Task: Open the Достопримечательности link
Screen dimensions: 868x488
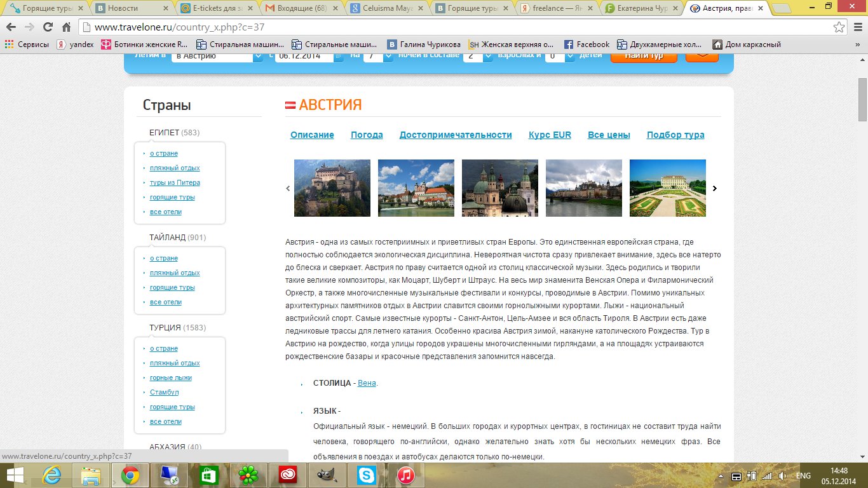Action: tap(456, 135)
